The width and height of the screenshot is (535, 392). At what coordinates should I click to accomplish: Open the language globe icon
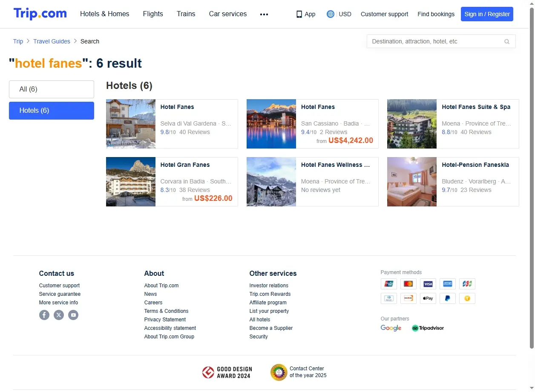pos(331,14)
